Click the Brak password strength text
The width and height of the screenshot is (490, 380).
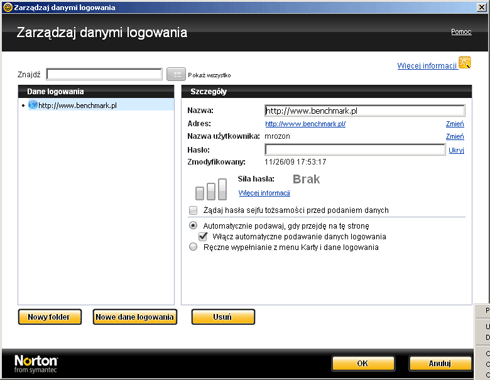point(306,179)
